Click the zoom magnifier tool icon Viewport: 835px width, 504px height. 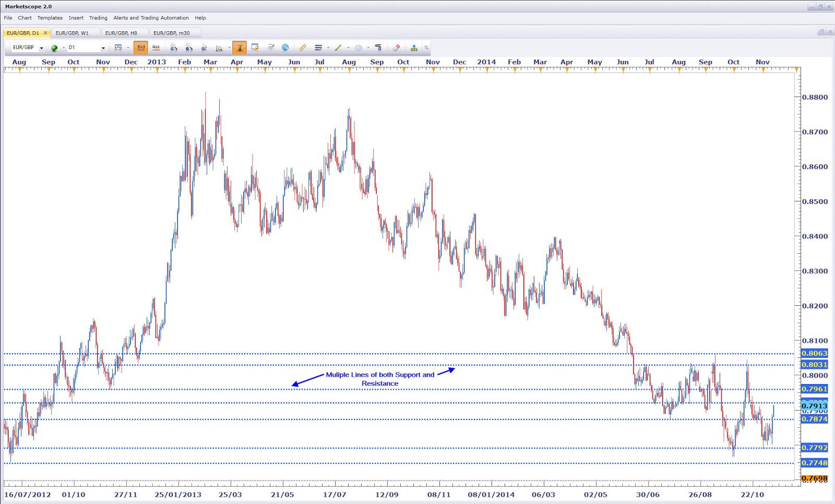tap(219, 48)
